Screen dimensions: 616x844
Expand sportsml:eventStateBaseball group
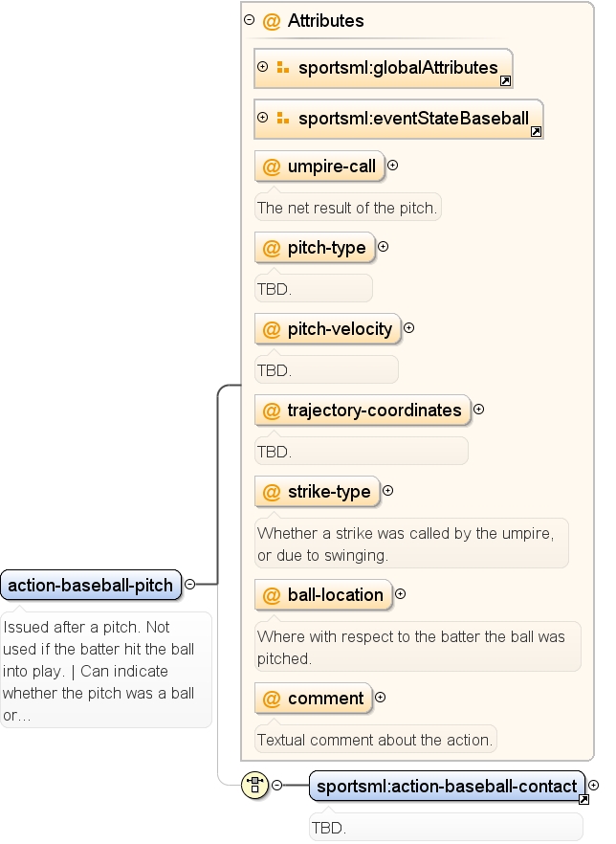pyautogui.click(x=262, y=118)
